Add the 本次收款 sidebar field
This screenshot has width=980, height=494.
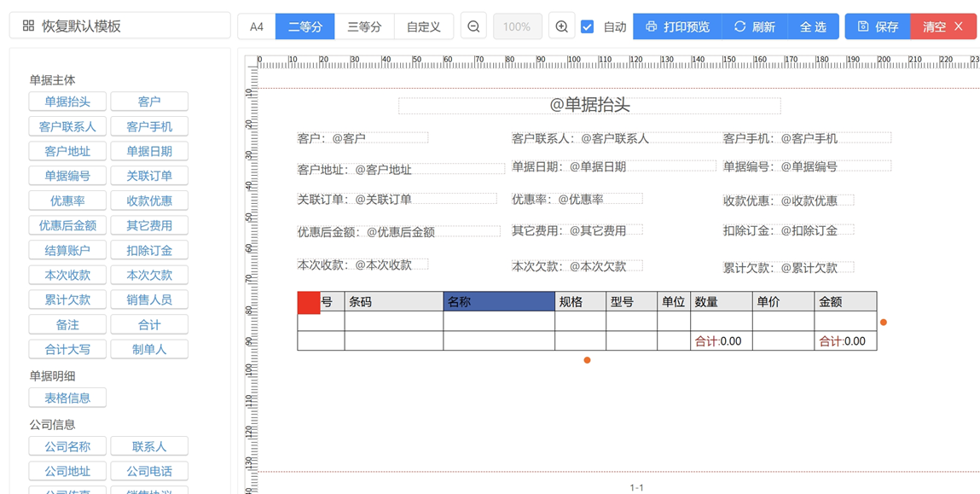[67, 275]
